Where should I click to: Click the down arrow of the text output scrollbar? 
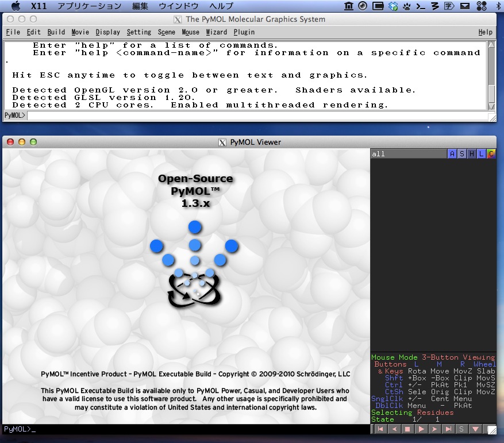pyautogui.click(x=491, y=106)
